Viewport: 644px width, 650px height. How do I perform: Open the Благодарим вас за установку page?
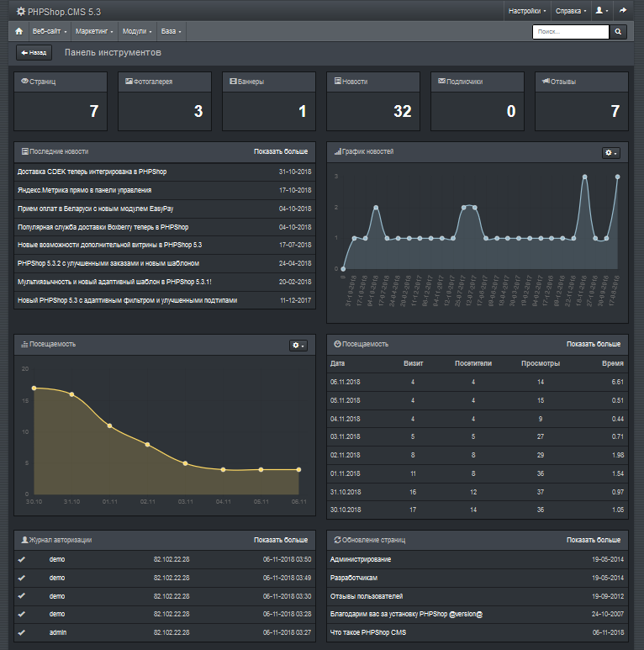click(407, 615)
